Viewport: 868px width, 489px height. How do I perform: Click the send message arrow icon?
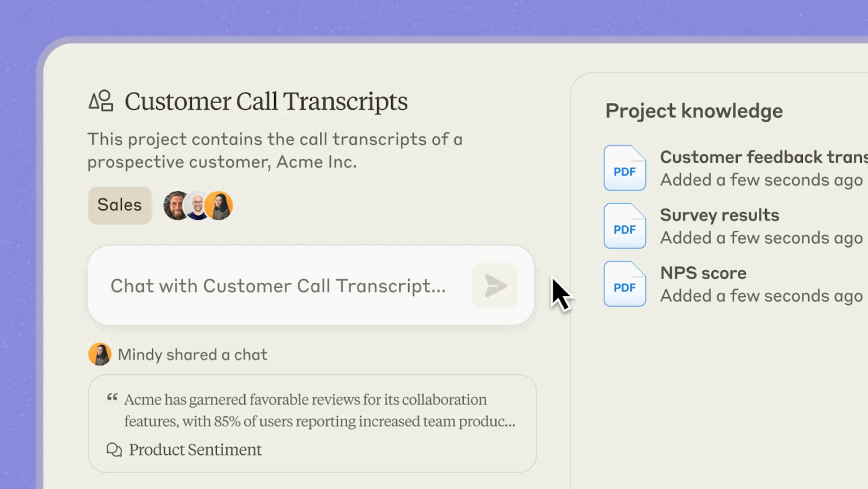point(494,285)
